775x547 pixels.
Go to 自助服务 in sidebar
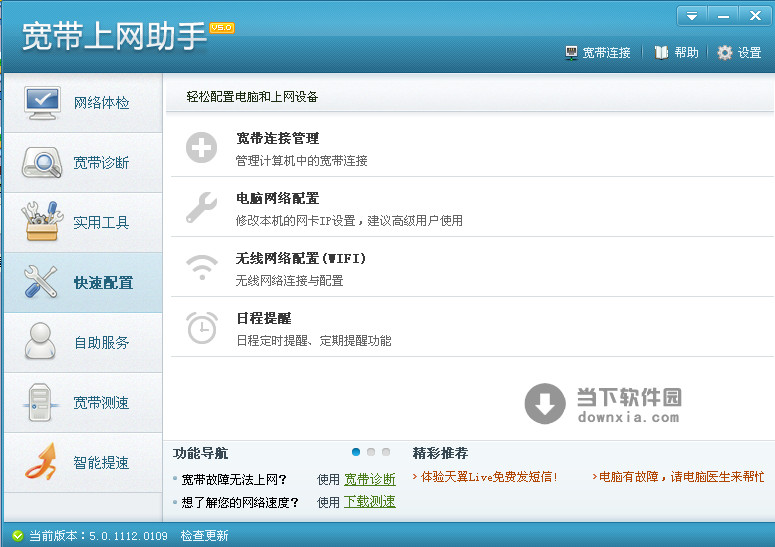coord(83,342)
